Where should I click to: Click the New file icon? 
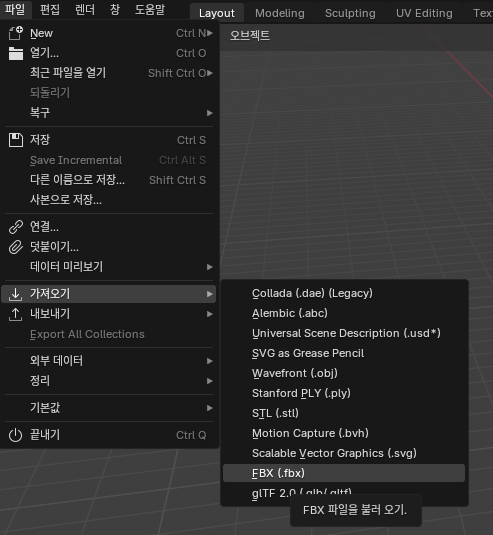click(x=16, y=33)
